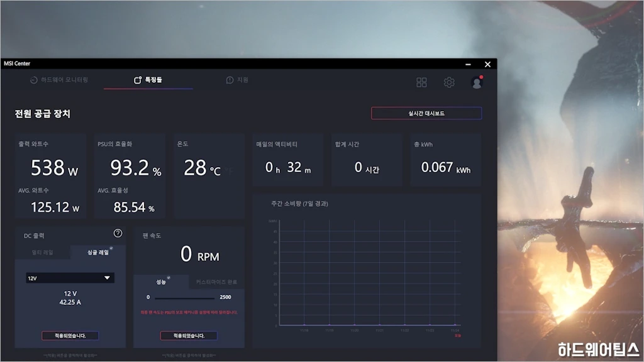The height and width of the screenshot is (362, 644).
Task: Open the 지원 tab
Action: pos(237,80)
